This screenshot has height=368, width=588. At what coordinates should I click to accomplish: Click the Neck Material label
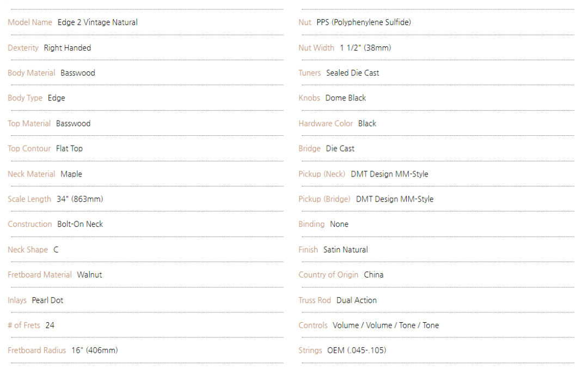click(x=32, y=174)
